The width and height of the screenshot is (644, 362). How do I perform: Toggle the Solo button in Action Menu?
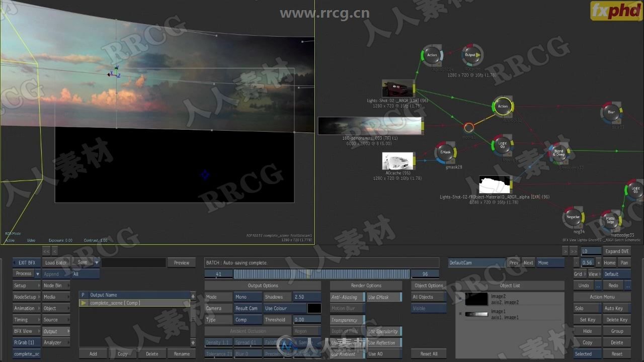click(x=587, y=308)
